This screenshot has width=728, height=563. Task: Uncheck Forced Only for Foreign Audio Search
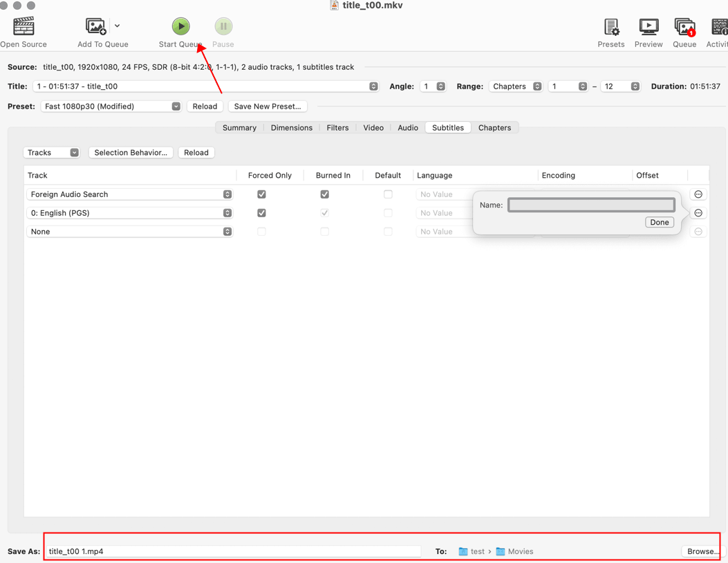pyautogui.click(x=261, y=194)
